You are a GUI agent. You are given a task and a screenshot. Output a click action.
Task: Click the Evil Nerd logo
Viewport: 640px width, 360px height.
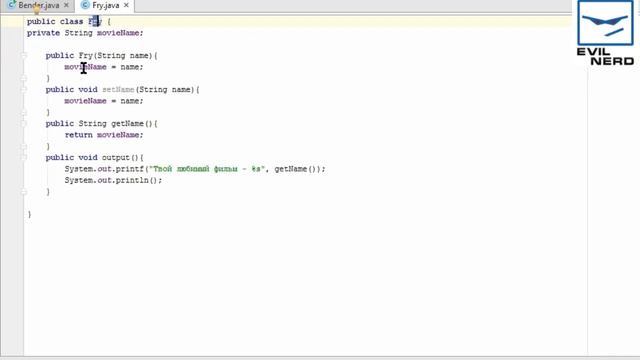(x=605, y=33)
